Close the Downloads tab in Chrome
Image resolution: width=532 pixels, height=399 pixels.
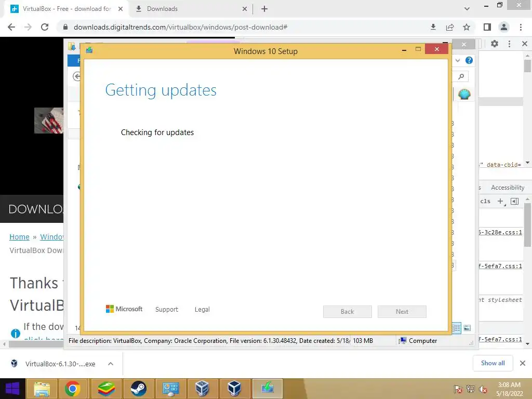(x=244, y=9)
